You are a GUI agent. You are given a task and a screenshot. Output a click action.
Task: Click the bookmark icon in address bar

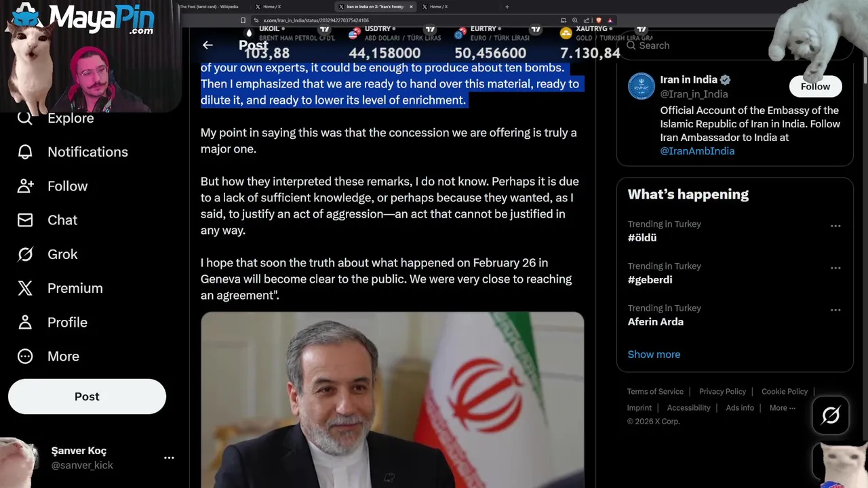(x=243, y=20)
